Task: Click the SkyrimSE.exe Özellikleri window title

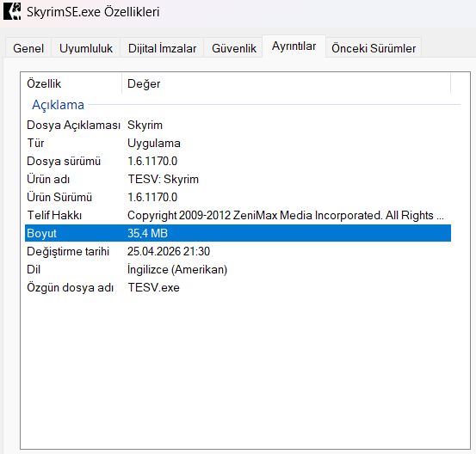Action: (x=93, y=12)
